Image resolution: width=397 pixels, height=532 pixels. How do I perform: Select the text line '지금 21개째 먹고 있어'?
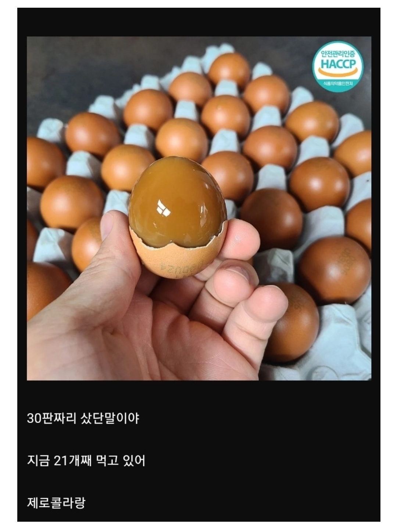tap(86, 460)
